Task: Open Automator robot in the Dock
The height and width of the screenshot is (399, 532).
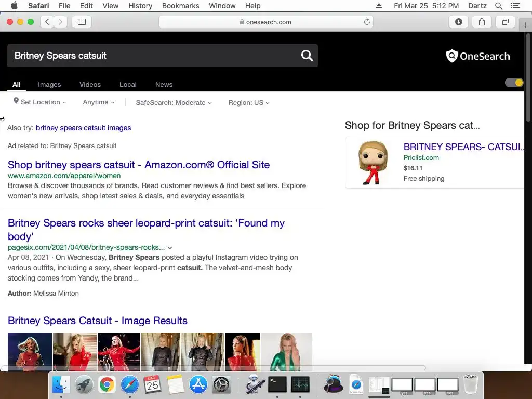Action: [x=255, y=385]
